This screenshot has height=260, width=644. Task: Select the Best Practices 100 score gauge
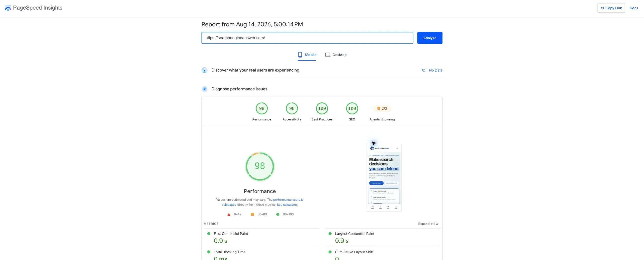[x=322, y=108]
